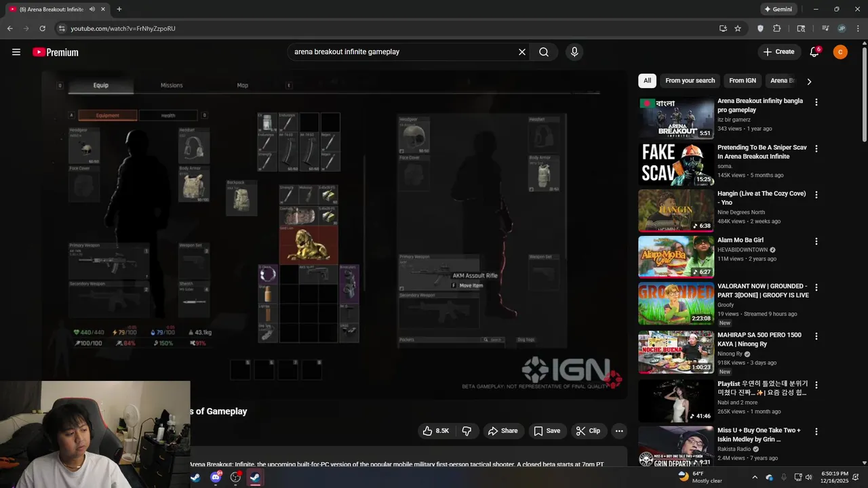Image resolution: width=868 pixels, height=488 pixels.
Task: Click the Create button
Action: tap(778, 52)
